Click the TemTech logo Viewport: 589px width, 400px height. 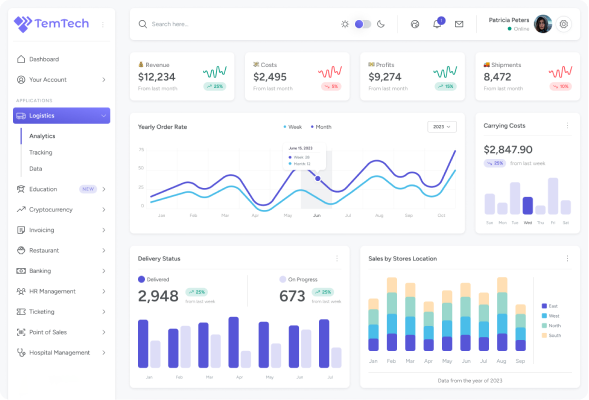click(x=51, y=24)
